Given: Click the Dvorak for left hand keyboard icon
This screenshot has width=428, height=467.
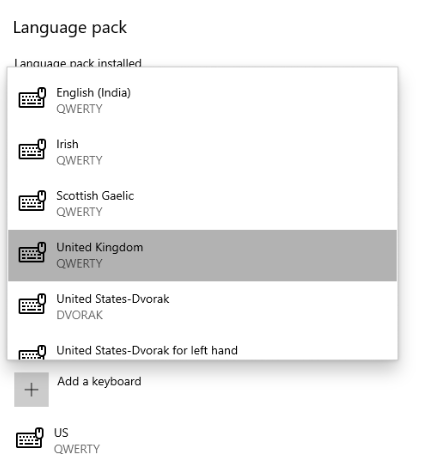Looking at the screenshot, I should point(32,352).
